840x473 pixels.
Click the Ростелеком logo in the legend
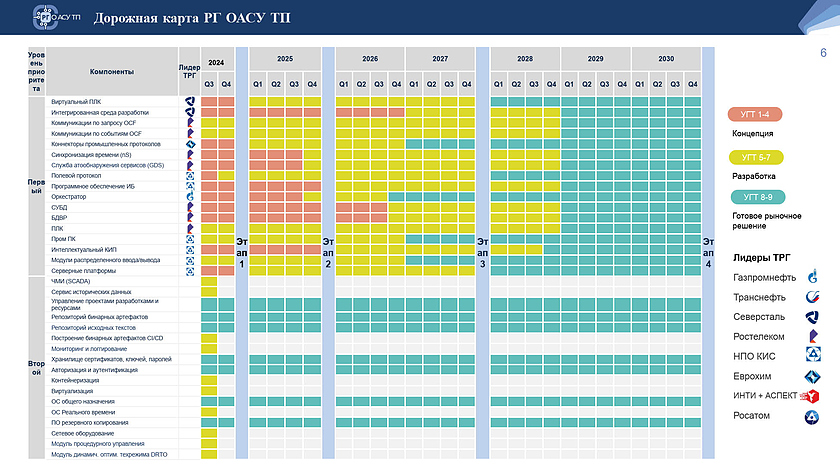(x=814, y=336)
